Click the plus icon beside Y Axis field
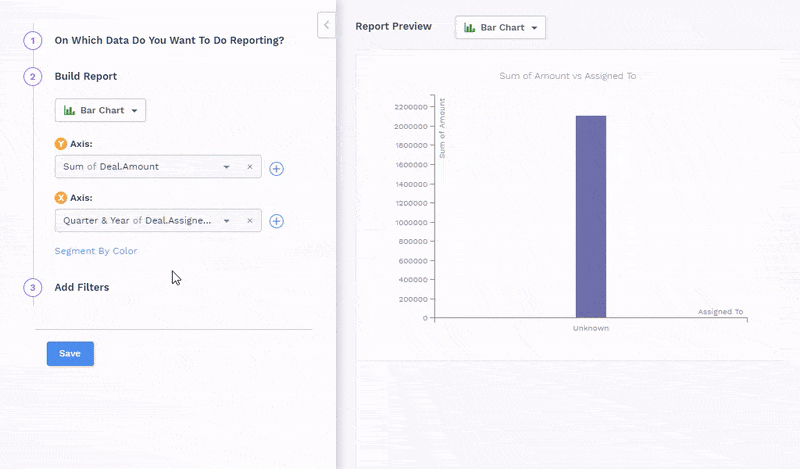 (x=277, y=168)
